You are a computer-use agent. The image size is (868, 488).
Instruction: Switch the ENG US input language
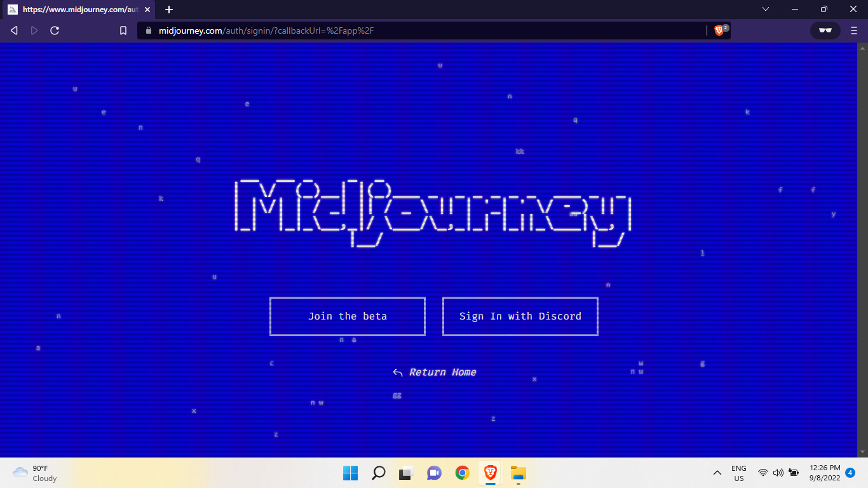pyautogui.click(x=739, y=473)
